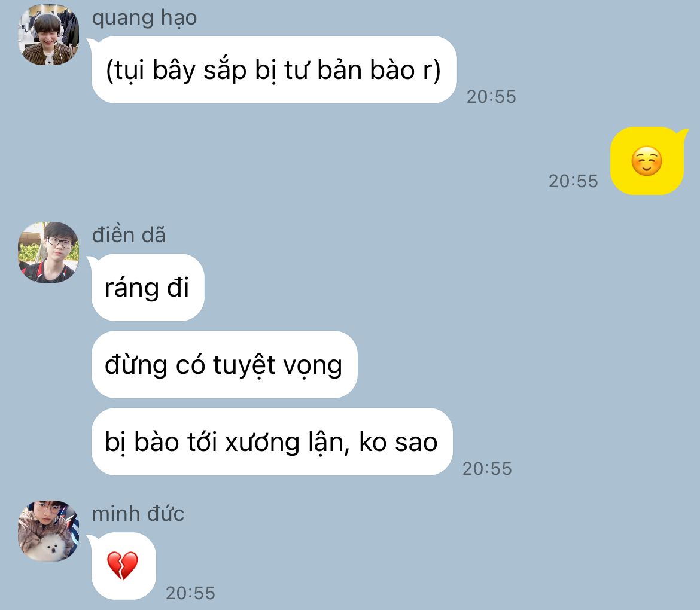This screenshot has height=610, width=700.
Task: Click timestamp beside quang hạo's message
Action: point(491,97)
